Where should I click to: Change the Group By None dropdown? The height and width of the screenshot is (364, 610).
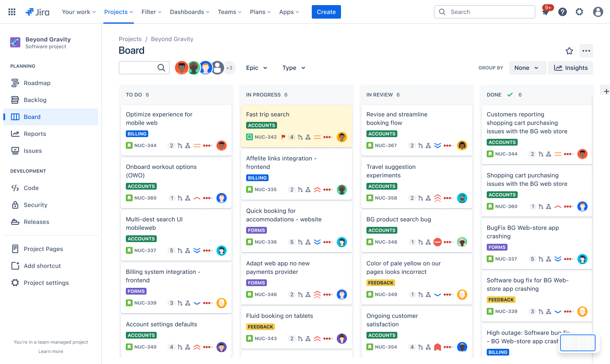[x=527, y=68]
